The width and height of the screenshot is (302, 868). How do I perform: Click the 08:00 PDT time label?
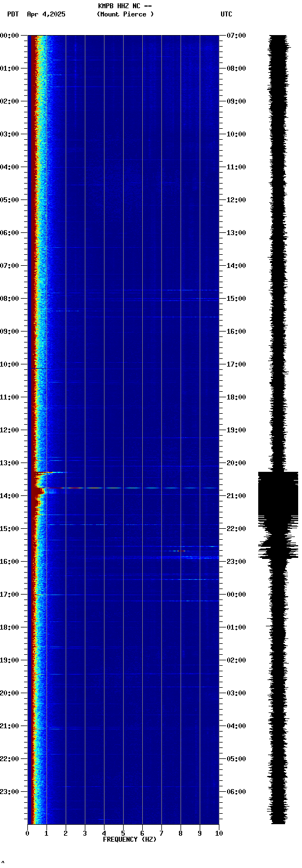coord(10,299)
